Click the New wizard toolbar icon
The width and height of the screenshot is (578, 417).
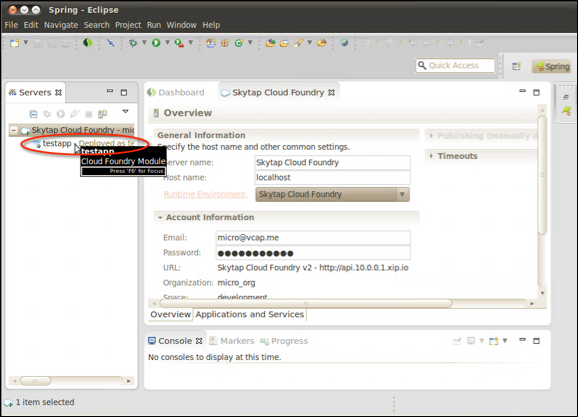tap(15, 43)
